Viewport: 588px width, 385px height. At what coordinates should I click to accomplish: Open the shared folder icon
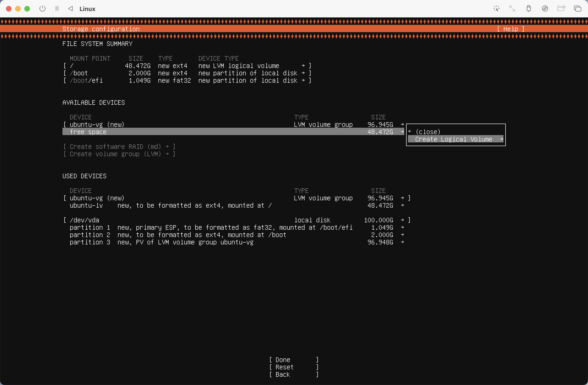tap(561, 9)
